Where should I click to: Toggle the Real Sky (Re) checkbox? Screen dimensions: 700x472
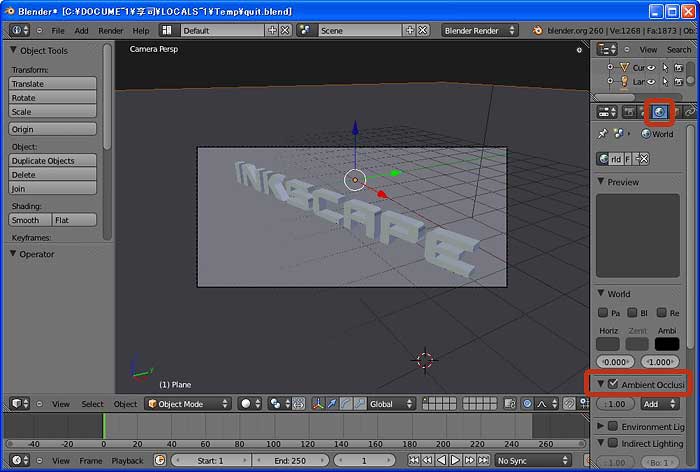662,313
